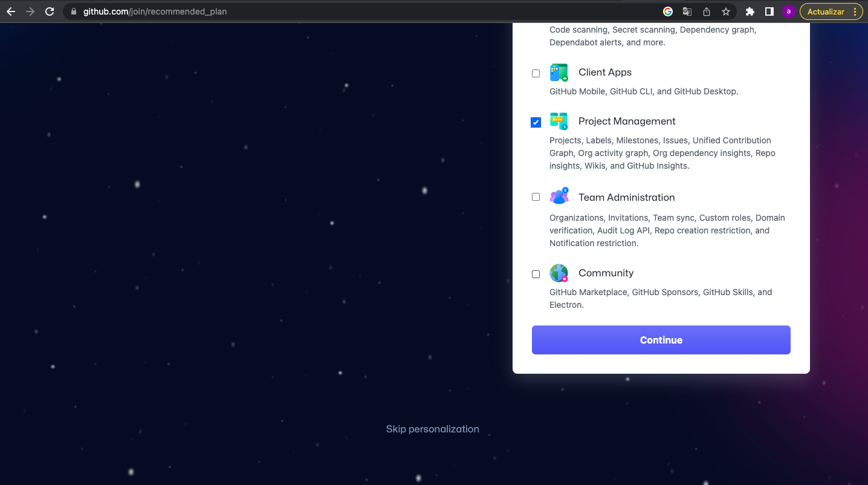Check the Team Administration checkbox
Viewport: 868px width, 485px height.
point(536,197)
